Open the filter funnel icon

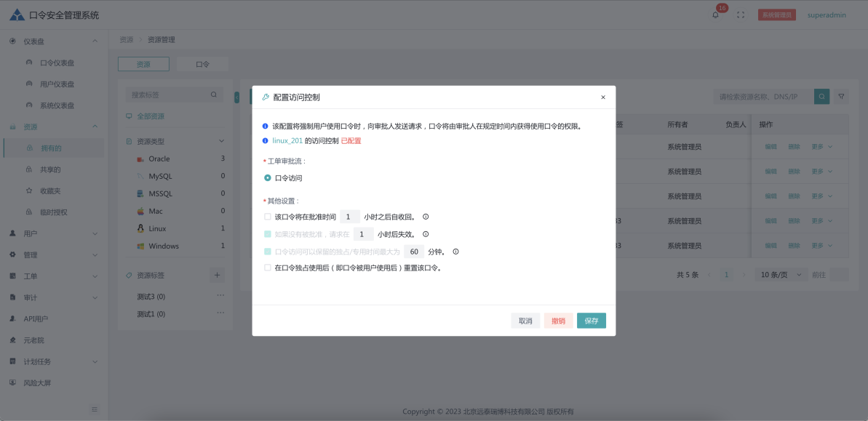841,96
